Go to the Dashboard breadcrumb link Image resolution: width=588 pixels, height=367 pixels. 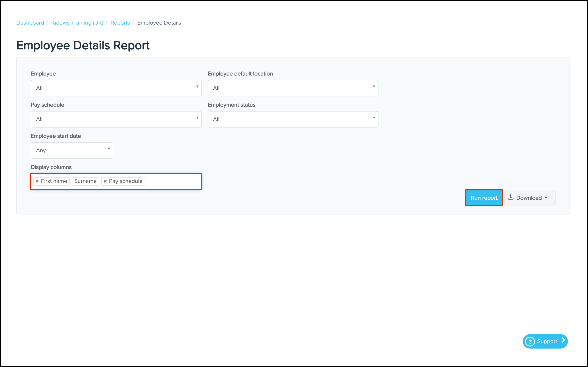pyautogui.click(x=30, y=23)
